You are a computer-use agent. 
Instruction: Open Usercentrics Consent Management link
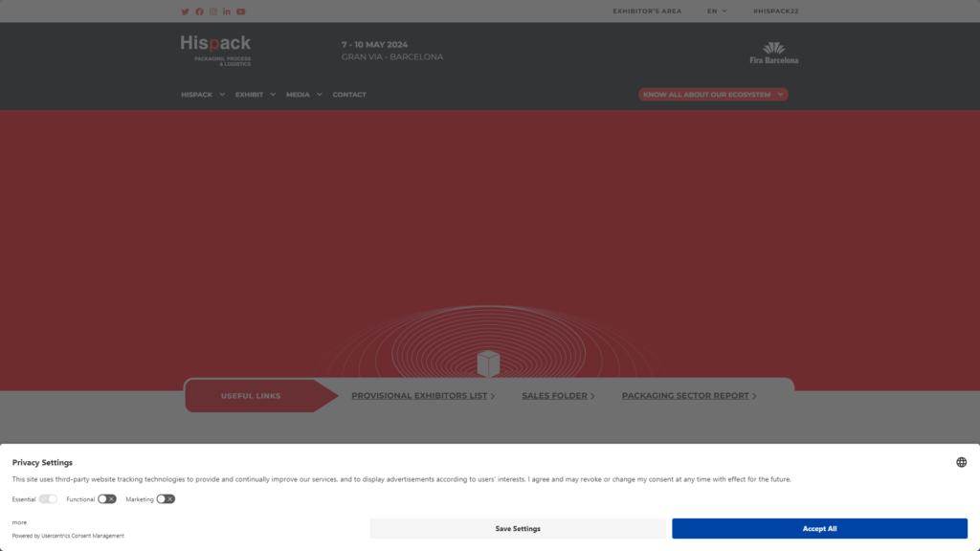(82, 536)
